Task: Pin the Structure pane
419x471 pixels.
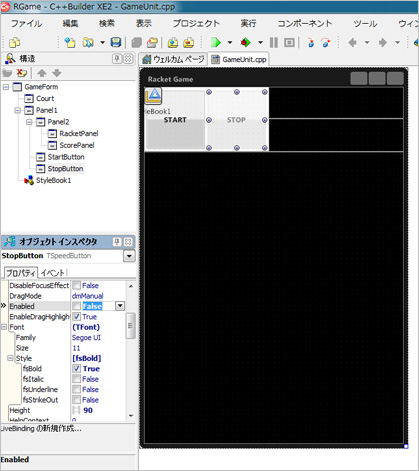Action: (117, 59)
